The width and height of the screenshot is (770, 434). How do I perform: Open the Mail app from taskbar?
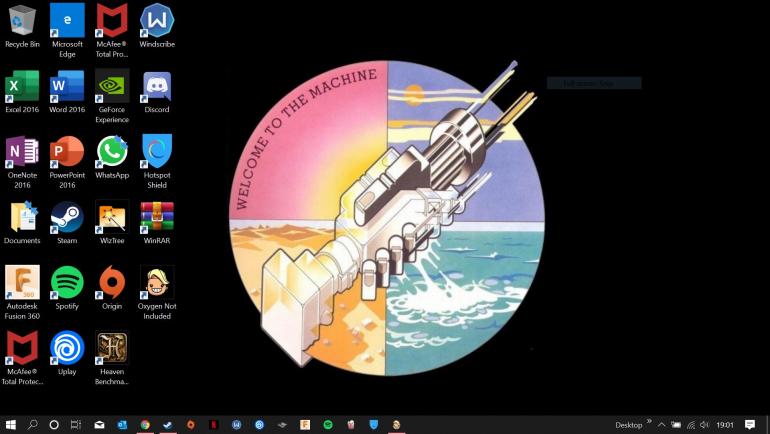point(99,425)
